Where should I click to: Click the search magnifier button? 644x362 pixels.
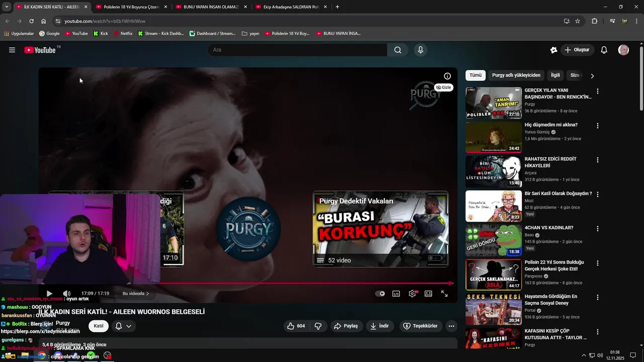pyautogui.click(x=397, y=50)
